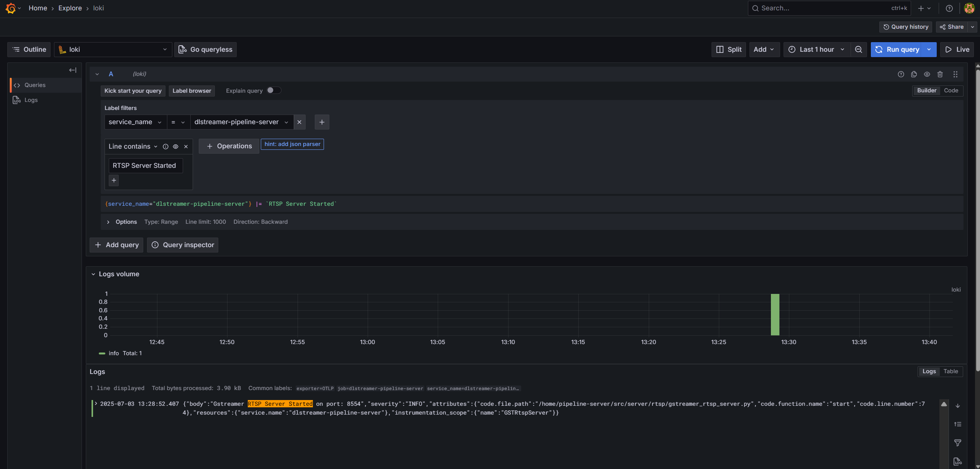Select Logs in the left sidebar

(31, 100)
